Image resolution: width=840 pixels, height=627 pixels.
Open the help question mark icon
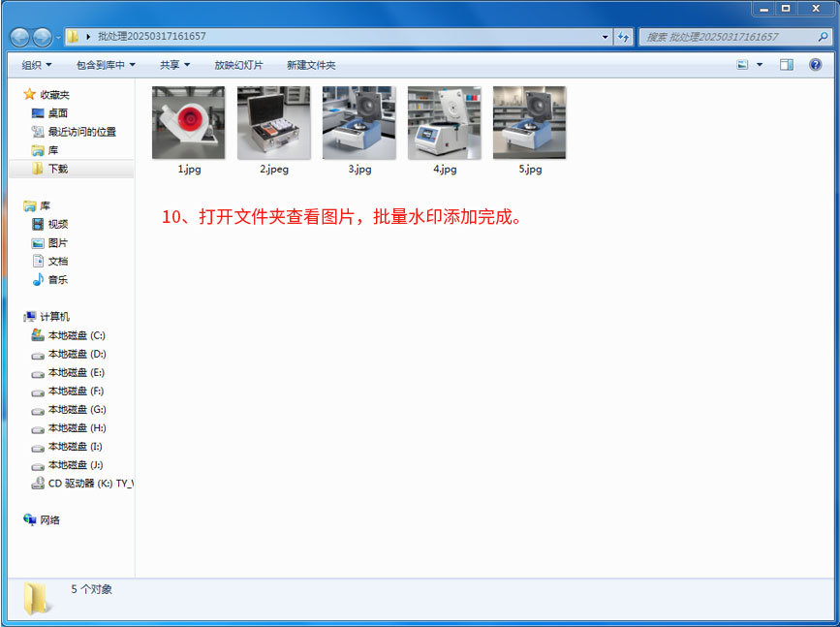[816, 65]
